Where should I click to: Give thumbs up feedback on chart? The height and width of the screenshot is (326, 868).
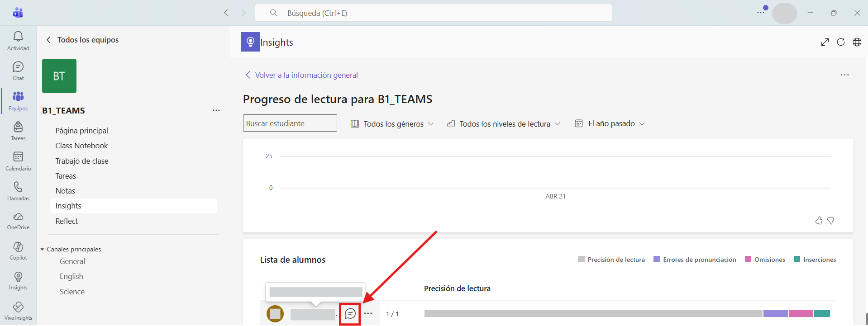coord(819,221)
